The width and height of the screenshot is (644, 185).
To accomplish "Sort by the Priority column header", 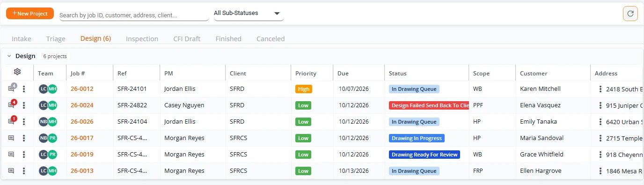I will pos(306,74).
